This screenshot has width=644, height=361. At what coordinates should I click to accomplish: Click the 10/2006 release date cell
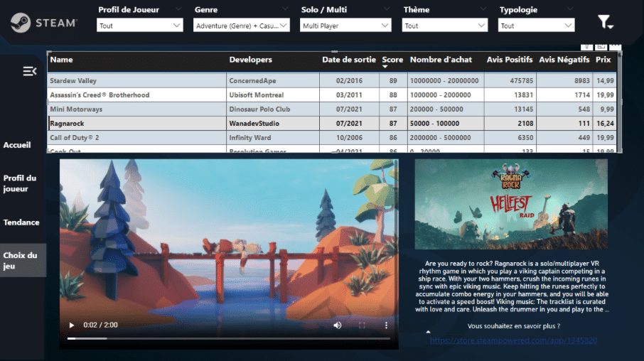point(349,138)
